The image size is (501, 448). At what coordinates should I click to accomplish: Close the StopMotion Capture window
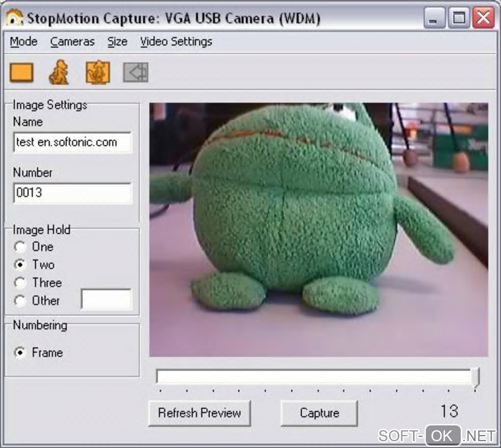point(483,18)
